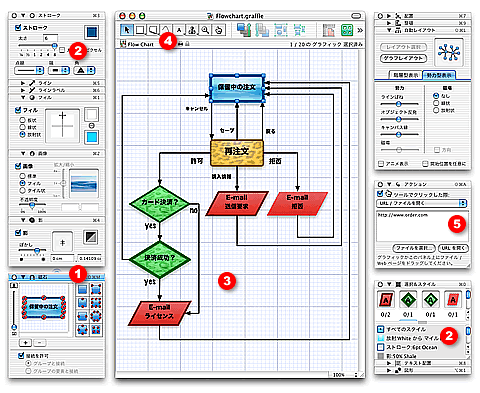The height and width of the screenshot is (393, 480).
Task: Expand the テキスト配置 section
Action: (389, 363)
